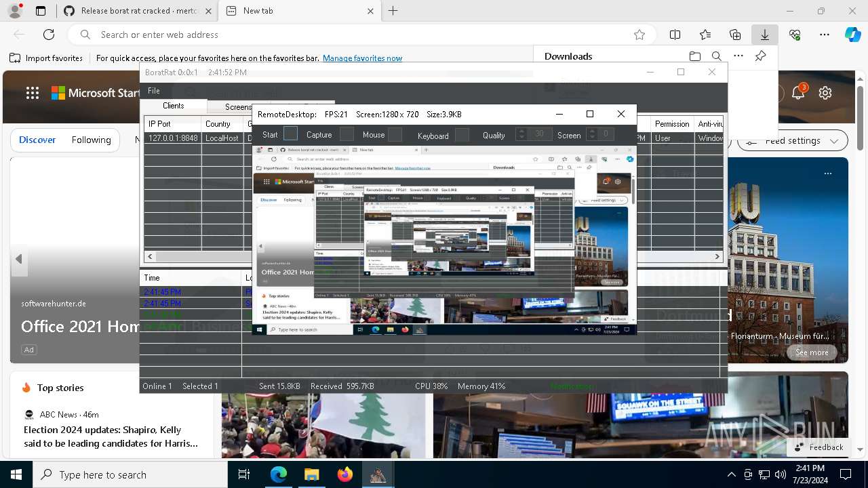The width and height of the screenshot is (868, 488).
Task: Open Edge Settings and more menu
Action: point(825,35)
